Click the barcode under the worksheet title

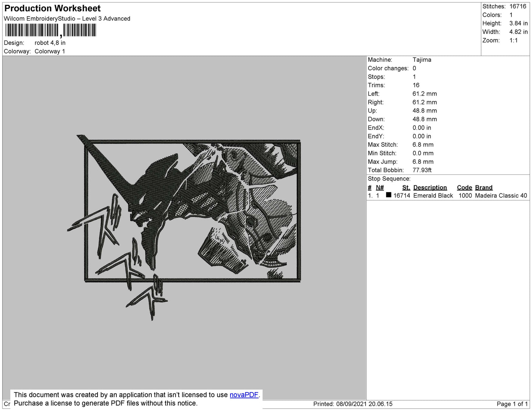51,30
